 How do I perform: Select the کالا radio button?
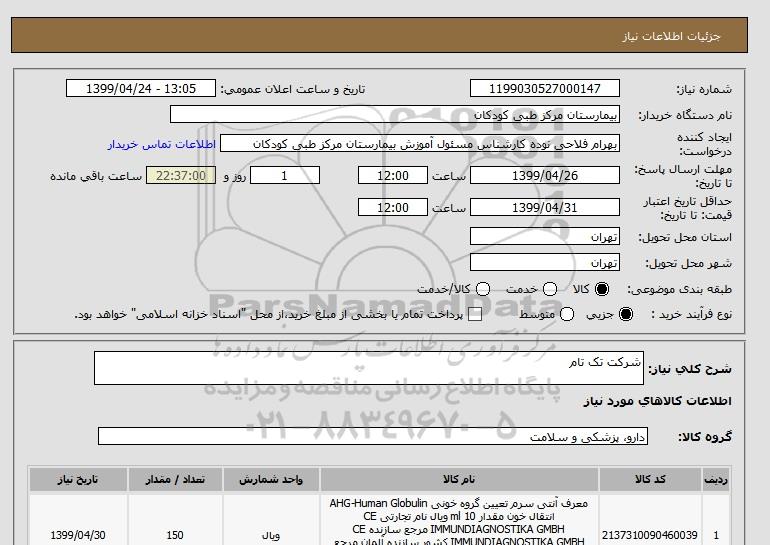pos(602,289)
